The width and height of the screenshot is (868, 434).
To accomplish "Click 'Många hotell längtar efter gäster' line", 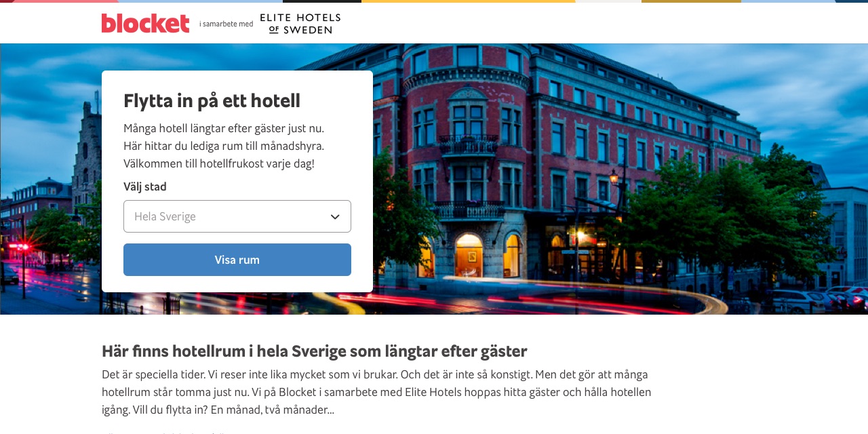I will pyautogui.click(x=224, y=128).
